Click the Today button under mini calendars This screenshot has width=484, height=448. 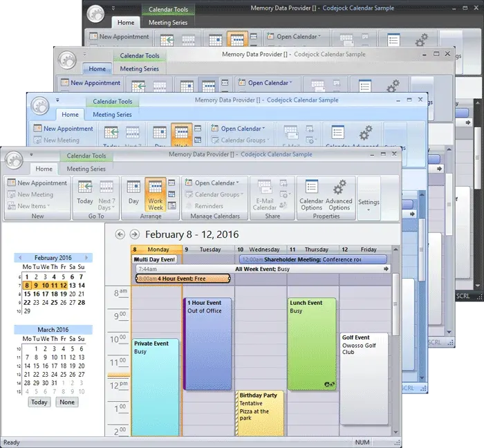(x=39, y=402)
